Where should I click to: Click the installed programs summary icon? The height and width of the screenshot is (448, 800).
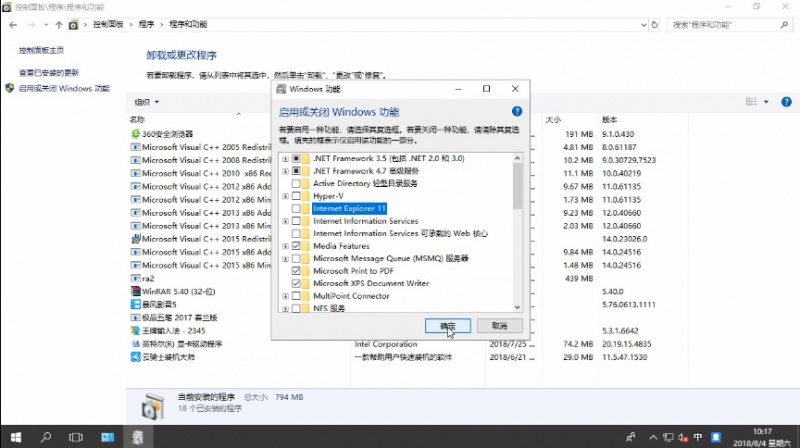click(152, 407)
